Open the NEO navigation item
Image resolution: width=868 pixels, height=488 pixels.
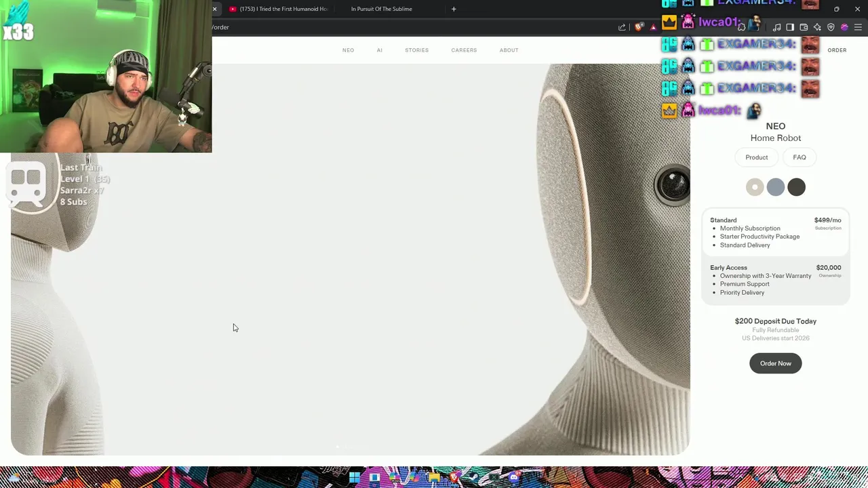[x=348, y=50]
